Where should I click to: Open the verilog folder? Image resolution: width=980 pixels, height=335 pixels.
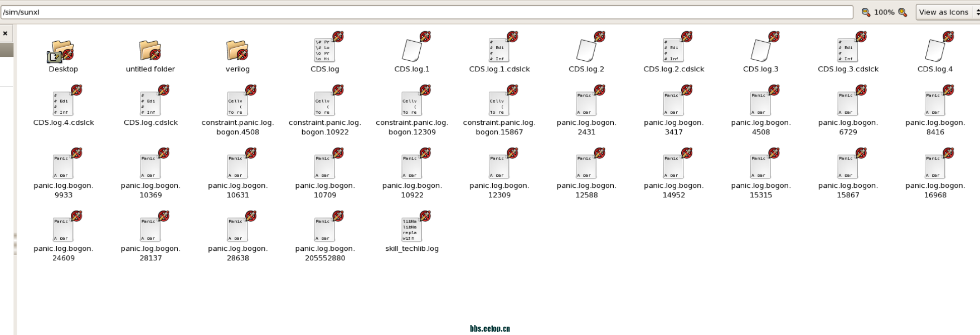237,51
